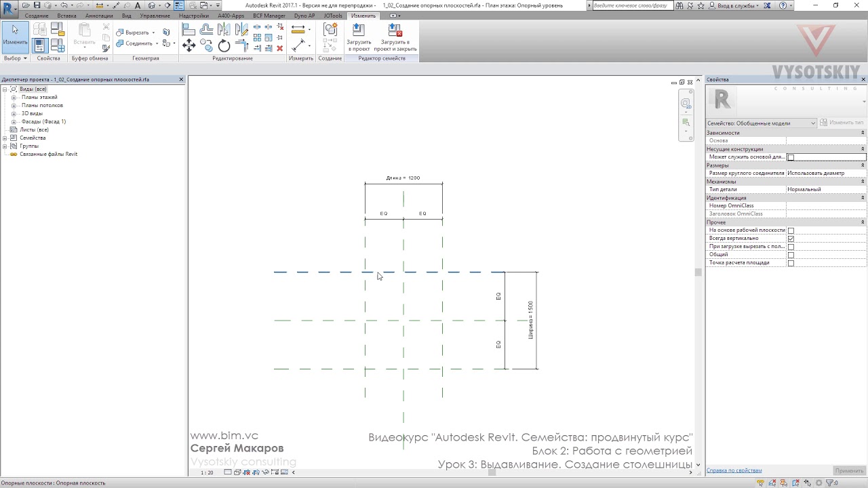Uncheck 'Всегда вертикально' checkbox
Image resolution: width=868 pixels, height=488 pixels.
point(791,239)
